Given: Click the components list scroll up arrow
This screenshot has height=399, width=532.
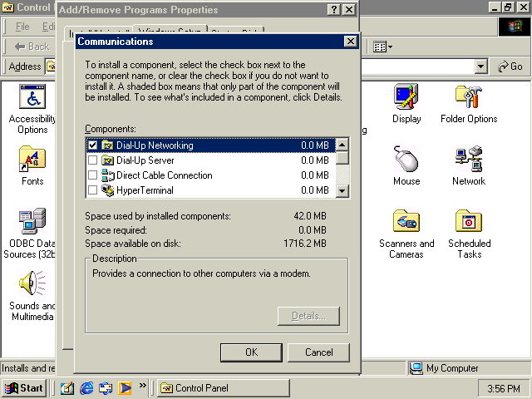Looking at the screenshot, I should click(x=342, y=145).
